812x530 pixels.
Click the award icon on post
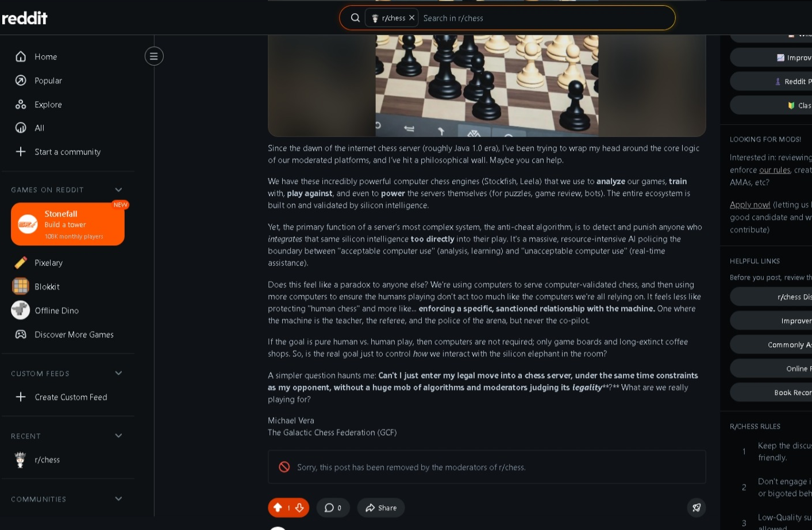pyautogui.click(x=696, y=508)
